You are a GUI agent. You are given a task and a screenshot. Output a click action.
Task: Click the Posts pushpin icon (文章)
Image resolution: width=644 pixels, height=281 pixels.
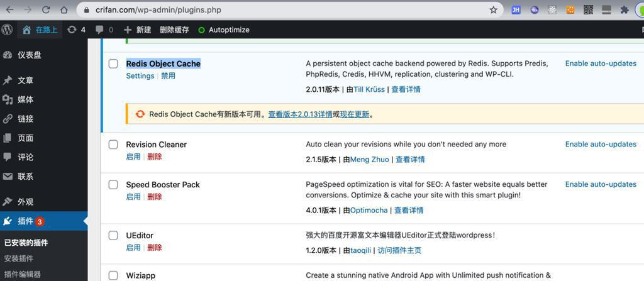[8, 80]
